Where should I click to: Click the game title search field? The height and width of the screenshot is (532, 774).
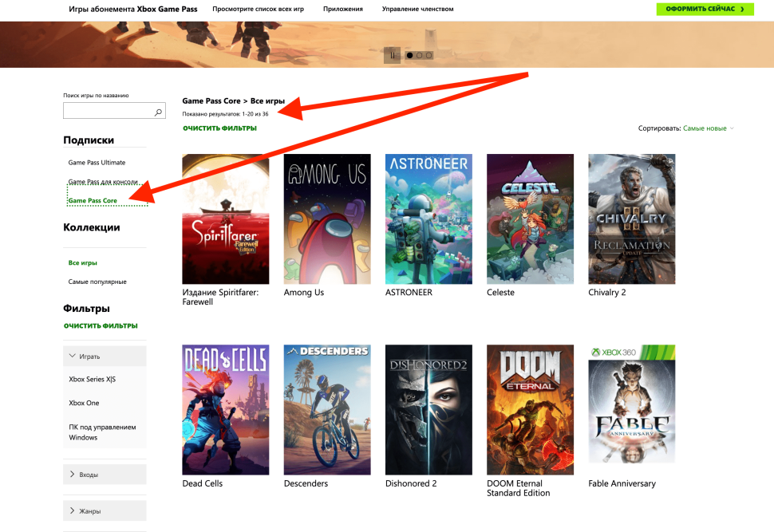coord(114,111)
